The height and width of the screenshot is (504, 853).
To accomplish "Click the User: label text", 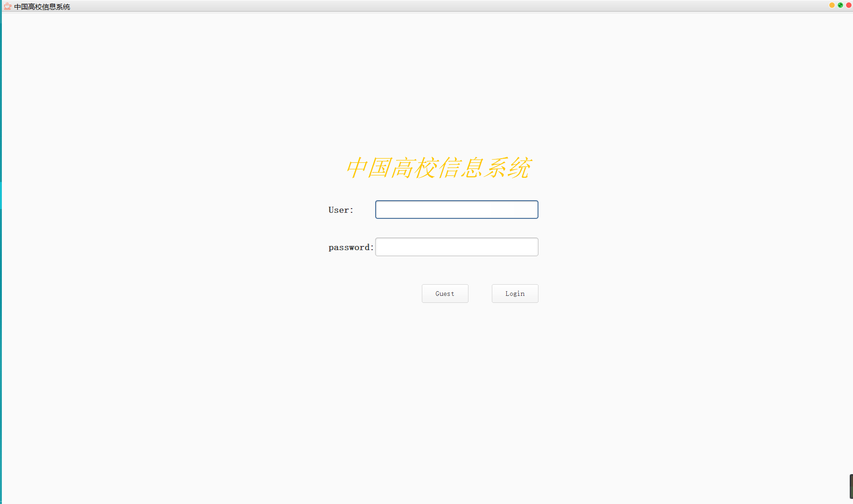I will 341,210.
